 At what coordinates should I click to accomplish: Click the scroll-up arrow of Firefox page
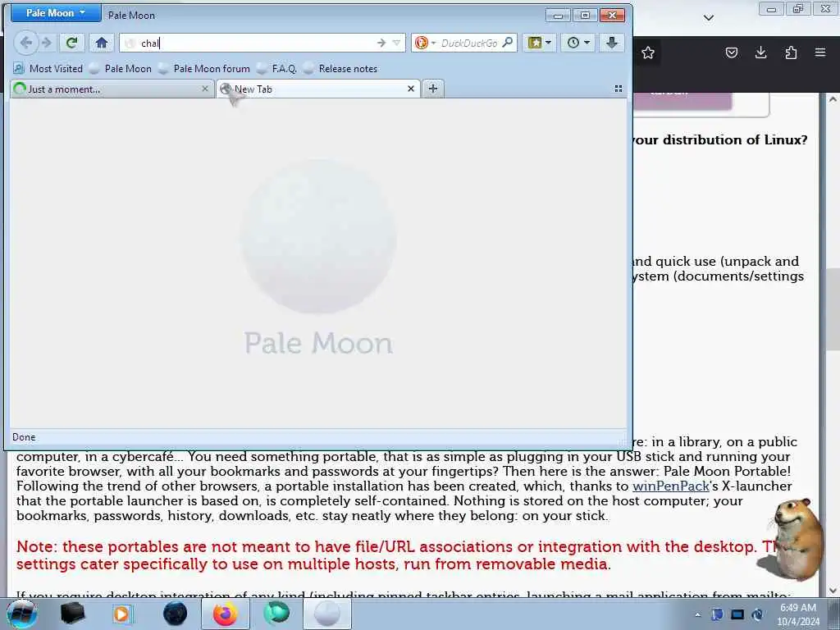833,99
